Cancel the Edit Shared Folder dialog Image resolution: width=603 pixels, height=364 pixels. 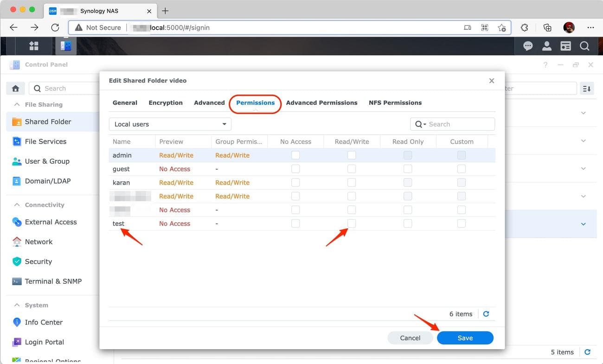click(410, 338)
